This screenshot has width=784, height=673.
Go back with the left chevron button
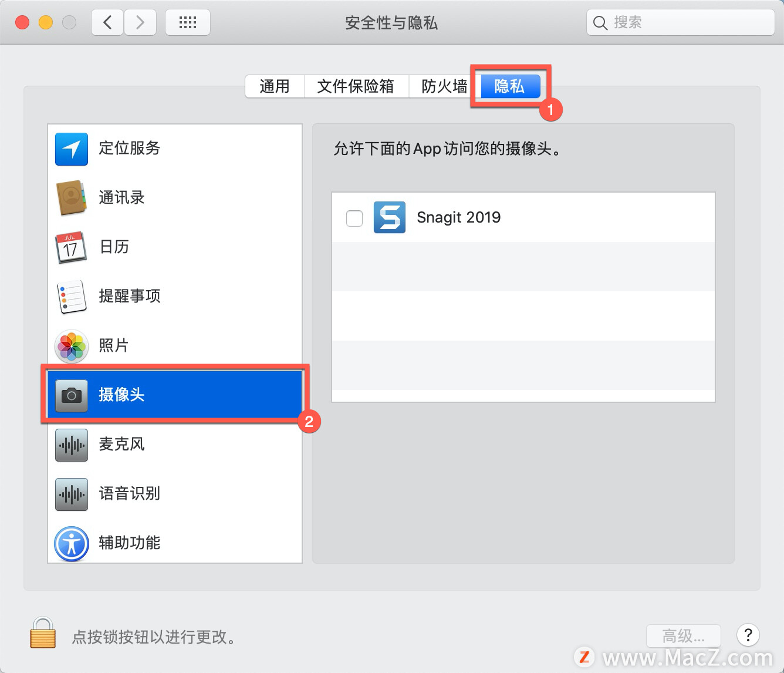(107, 22)
